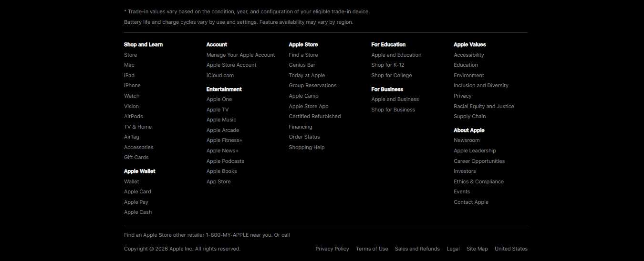The height and width of the screenshot is (261, 644).
Task: Open the Apple Store App link
Action: pos(309,106)
